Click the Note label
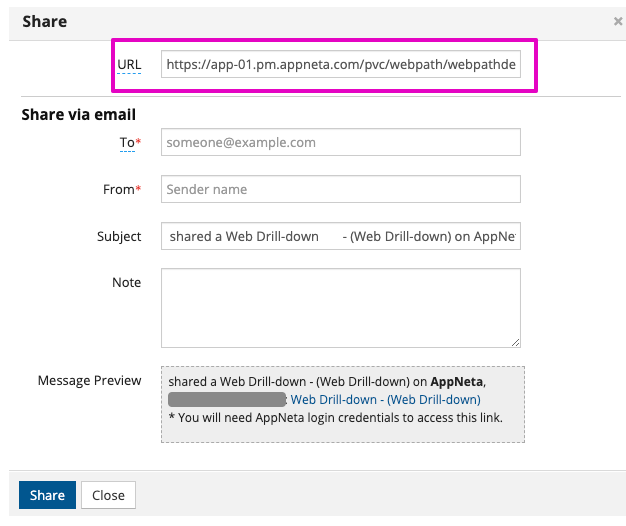This screenshot has width=626, height=526. (126, 282)
